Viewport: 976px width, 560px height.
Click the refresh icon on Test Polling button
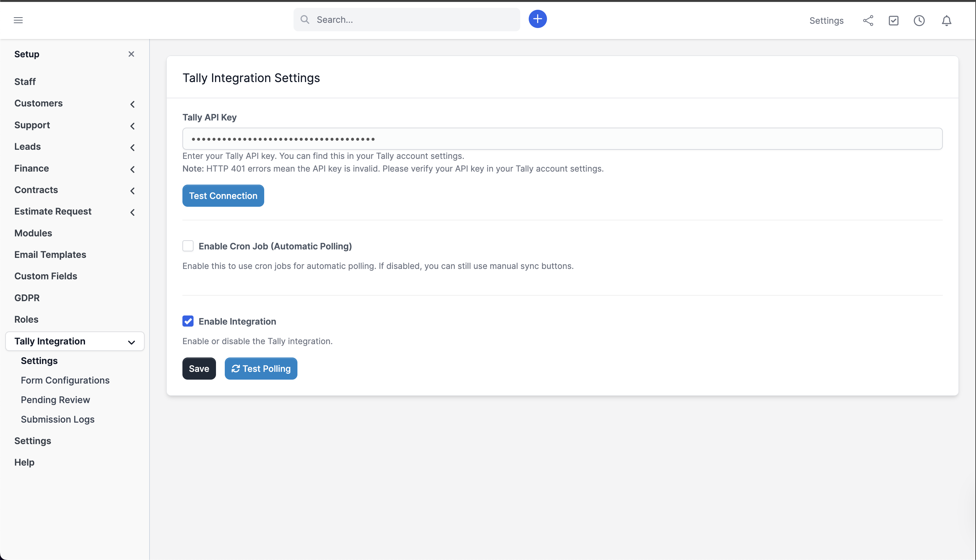pos(236,369)
